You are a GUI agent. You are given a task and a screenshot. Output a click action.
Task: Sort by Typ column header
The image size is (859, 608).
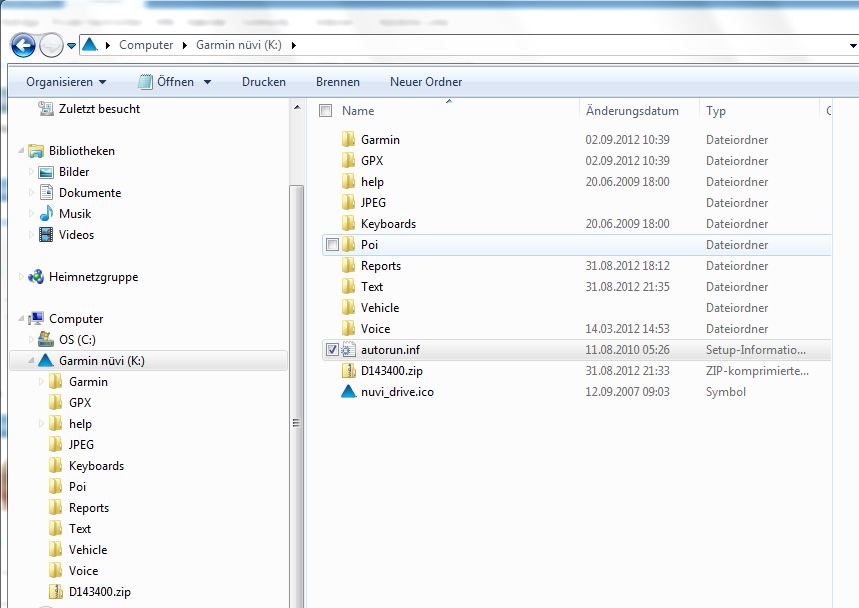716,111
